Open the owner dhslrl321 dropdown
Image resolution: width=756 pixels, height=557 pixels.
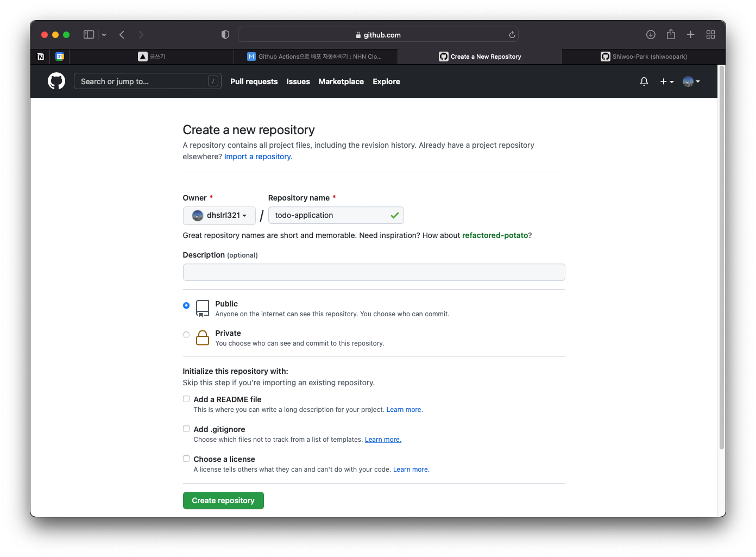(x=219, y=215)
